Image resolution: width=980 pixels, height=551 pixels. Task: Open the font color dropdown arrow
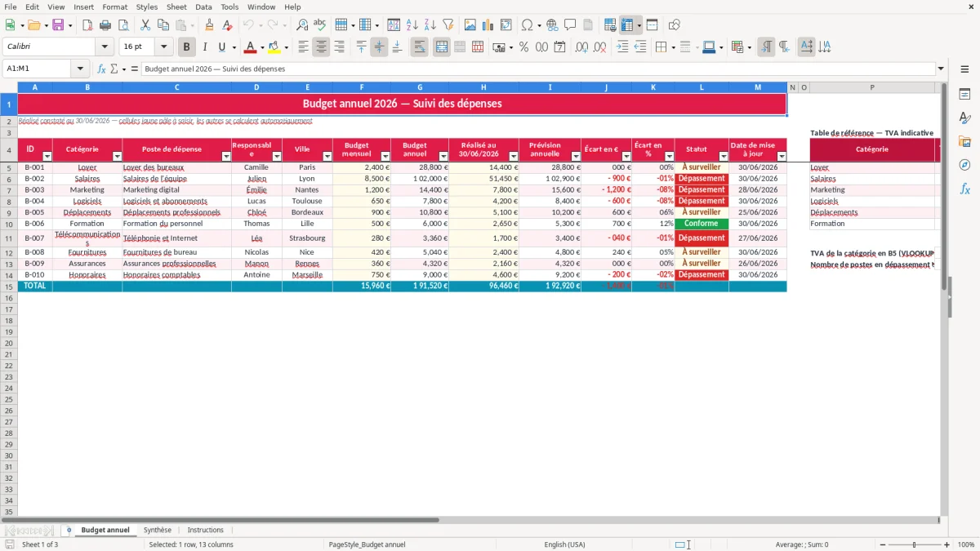pyautogui.click(x=261, y=47)
